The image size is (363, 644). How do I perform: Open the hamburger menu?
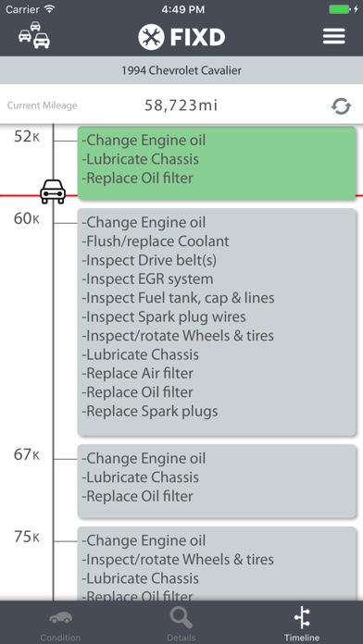click(333, 37)
